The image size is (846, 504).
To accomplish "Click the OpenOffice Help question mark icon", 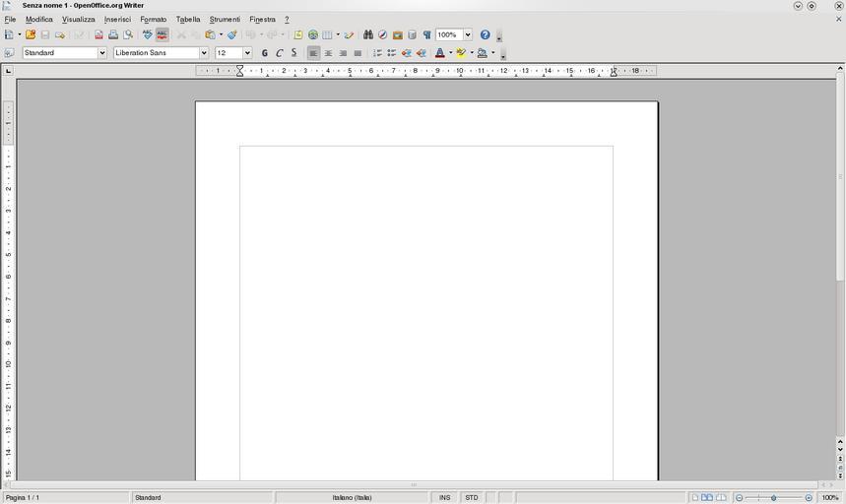I will pyautogui.click(x=485, y=34).
